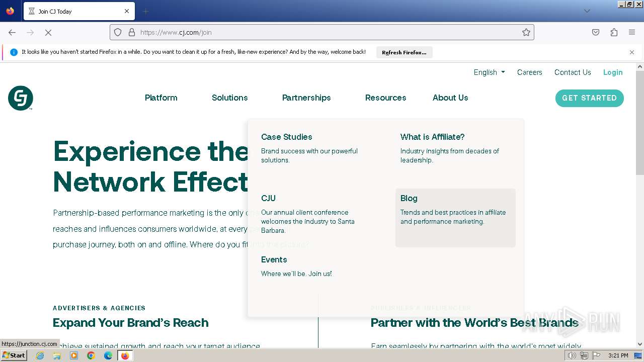Open the File Explorer taskbar icon
644x362 pixels.
click(x=57, y=355)
